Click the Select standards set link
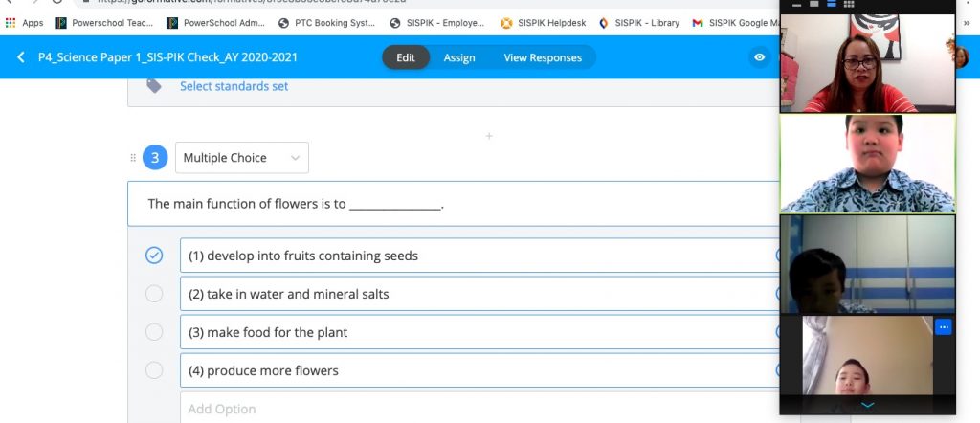Image resolution: width=980 pixels, height=423 pixels. (x=234, y=86)
